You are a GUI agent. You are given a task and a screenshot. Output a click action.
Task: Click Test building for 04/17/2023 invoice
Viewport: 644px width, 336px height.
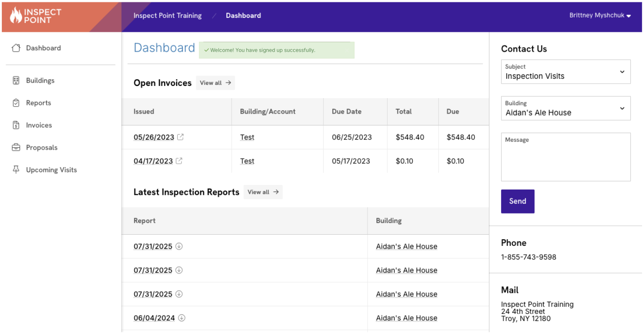[x=247, y=161]
